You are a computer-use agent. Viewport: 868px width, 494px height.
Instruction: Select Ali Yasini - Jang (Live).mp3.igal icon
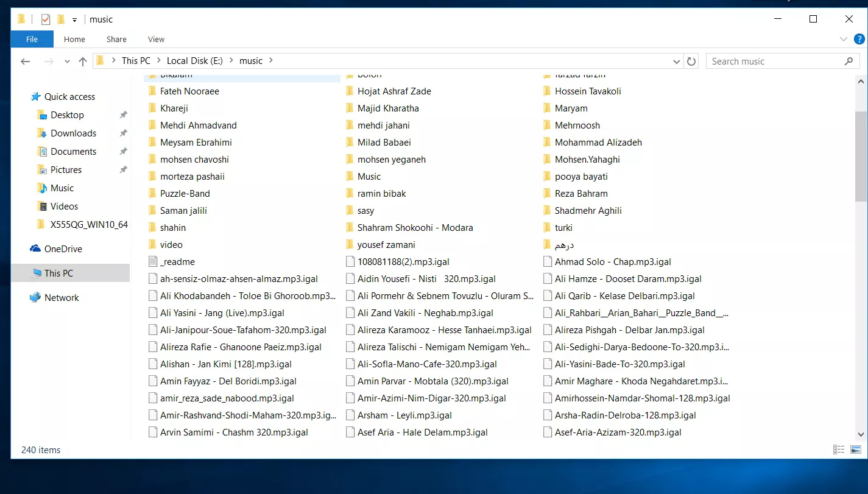coord(152,312)
